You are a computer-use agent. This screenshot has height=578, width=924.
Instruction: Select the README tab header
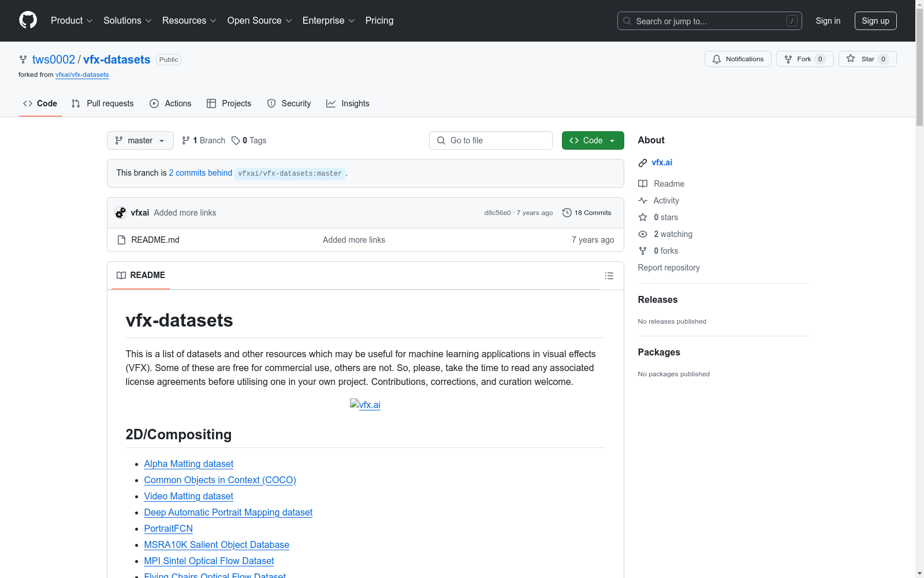(141, 275)
